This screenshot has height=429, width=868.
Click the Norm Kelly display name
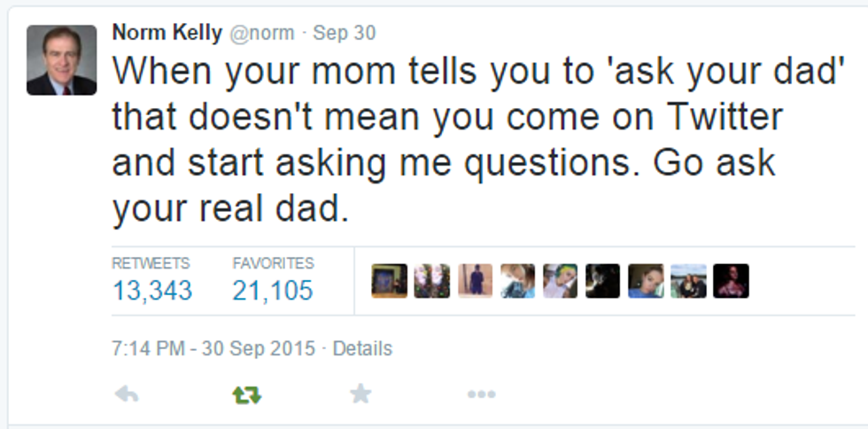point(167,34)
